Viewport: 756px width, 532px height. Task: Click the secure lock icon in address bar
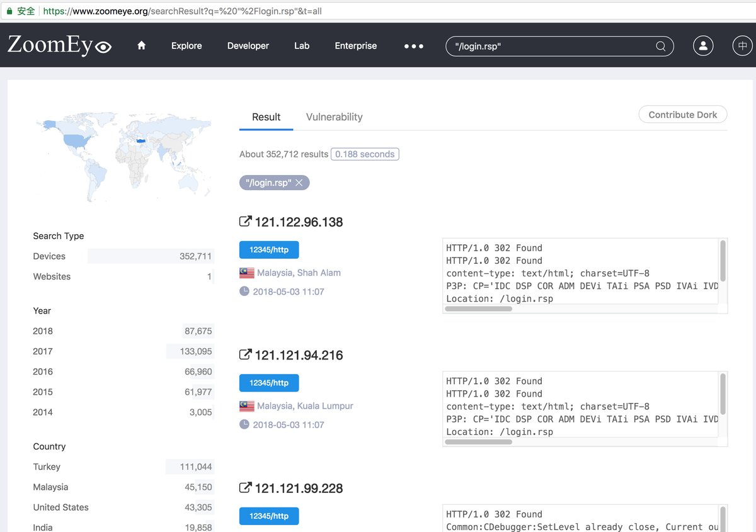(x=9, y=11)
